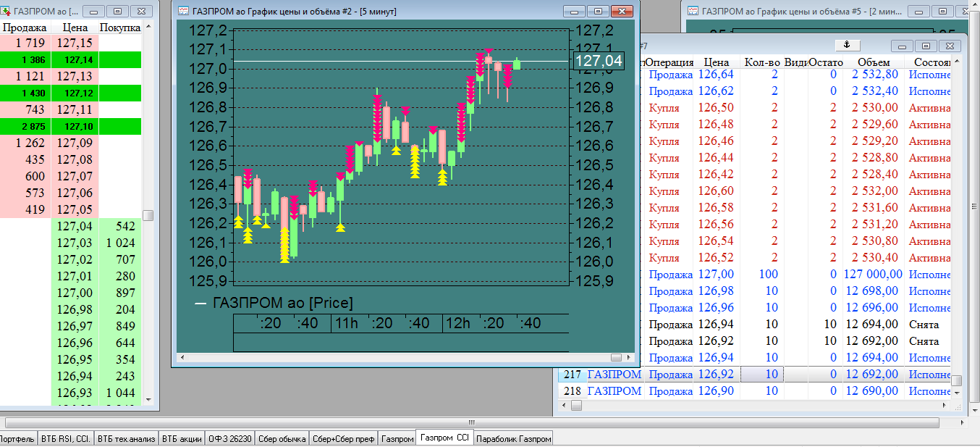Click chart #2 horizontal scrollbar right arrow
This screenshot has height=447, width=980.
tap(628, 357)
